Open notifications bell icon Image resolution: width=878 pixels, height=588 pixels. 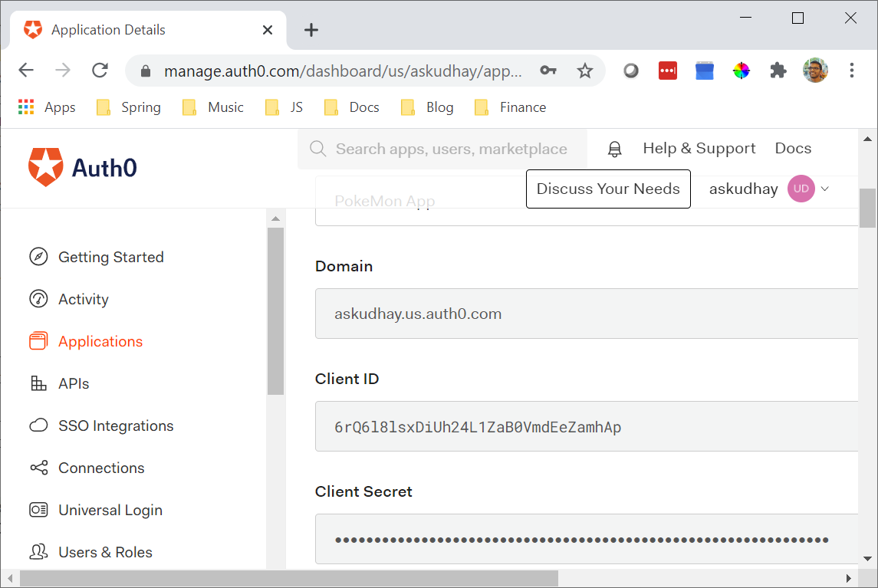pos(615,149)
